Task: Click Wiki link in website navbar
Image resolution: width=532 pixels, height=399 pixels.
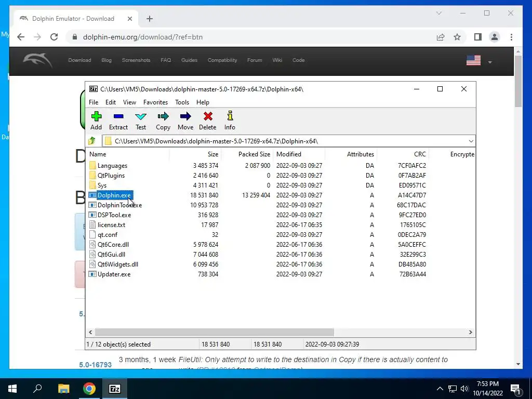Action: [277, 60]
